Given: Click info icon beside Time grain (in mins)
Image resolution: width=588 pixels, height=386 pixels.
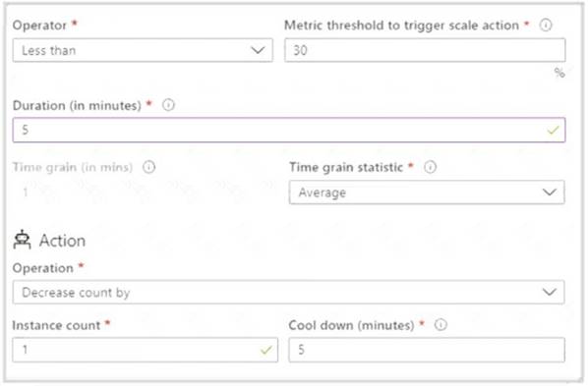Looking at the screenshot, I should [148, 167].
